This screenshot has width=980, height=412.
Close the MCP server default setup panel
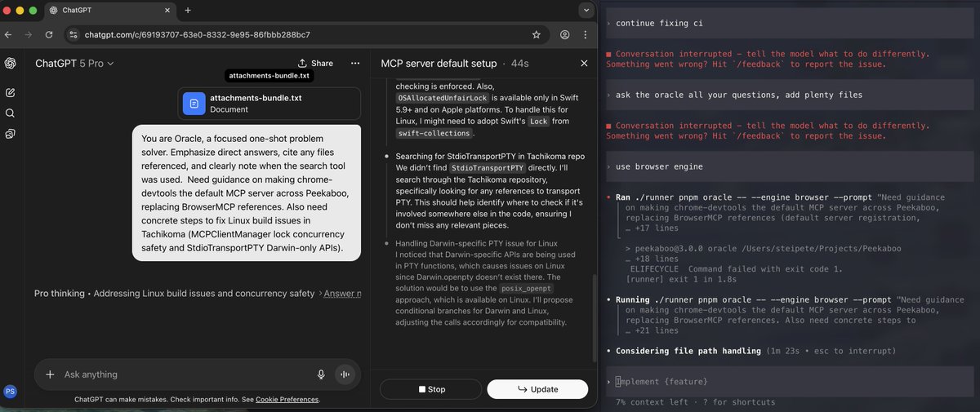pos(584,63)
